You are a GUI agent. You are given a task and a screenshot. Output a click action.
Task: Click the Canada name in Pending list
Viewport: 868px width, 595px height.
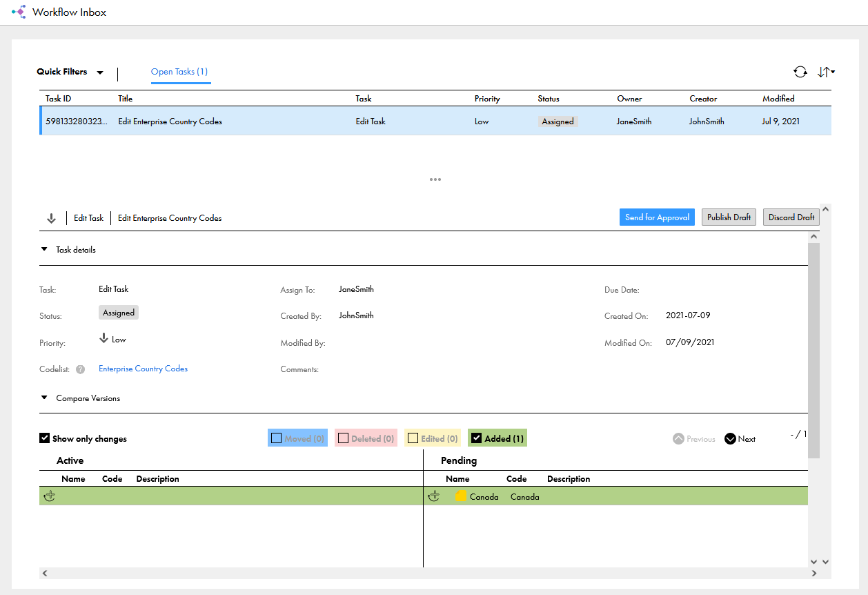coord(484,496)
